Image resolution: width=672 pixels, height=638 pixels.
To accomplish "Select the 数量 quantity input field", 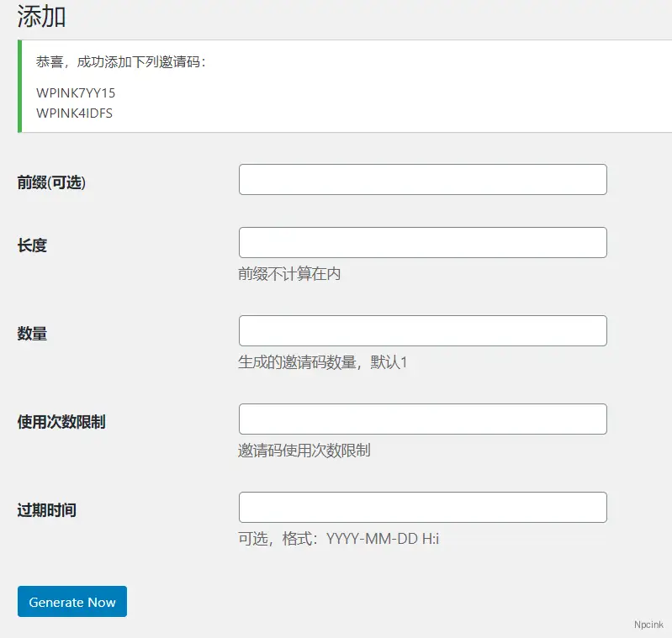I will pos(422,331).
